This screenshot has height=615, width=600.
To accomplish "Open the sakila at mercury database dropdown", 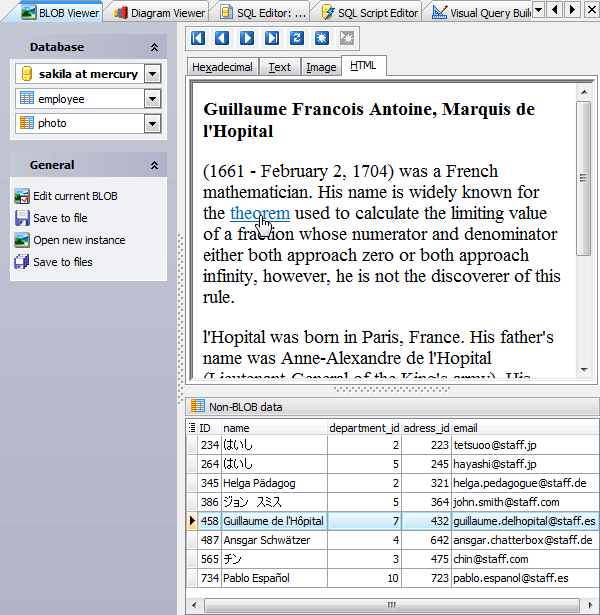I will pyautogui.click(x=152, y=74).
